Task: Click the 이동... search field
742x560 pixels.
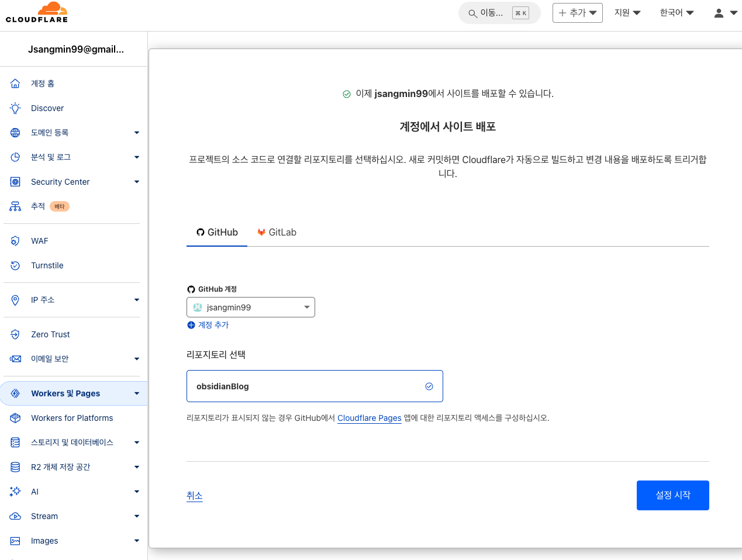Action: 499,13
